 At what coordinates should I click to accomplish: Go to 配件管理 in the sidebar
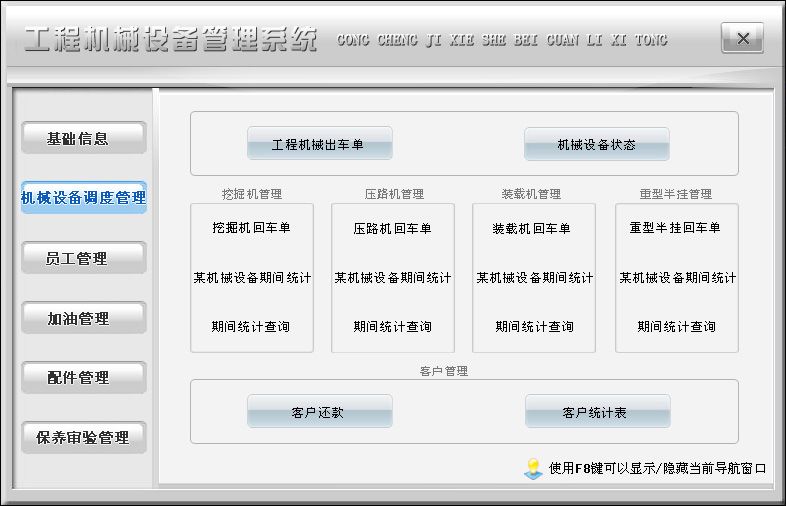click(x=83, y=377)
